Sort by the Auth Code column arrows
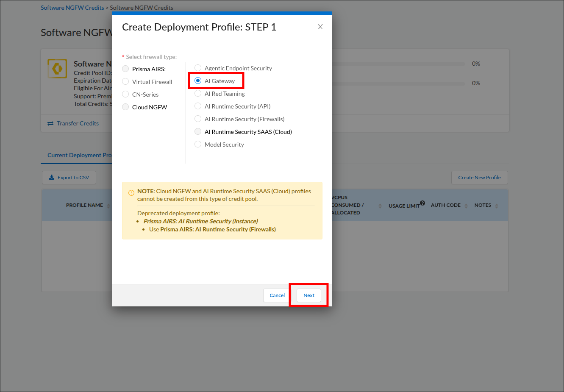The width and height of the screenshot is (564, 392). pos(466,206)
